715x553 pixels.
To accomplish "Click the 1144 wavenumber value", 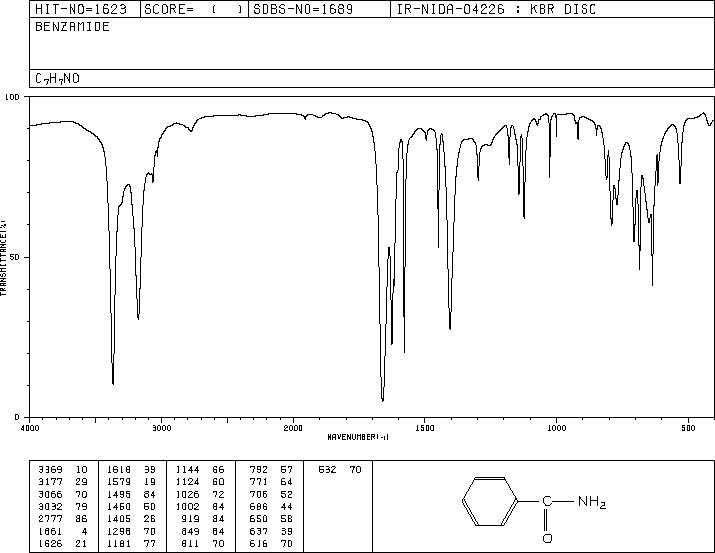I will click(x=187, y=470).
